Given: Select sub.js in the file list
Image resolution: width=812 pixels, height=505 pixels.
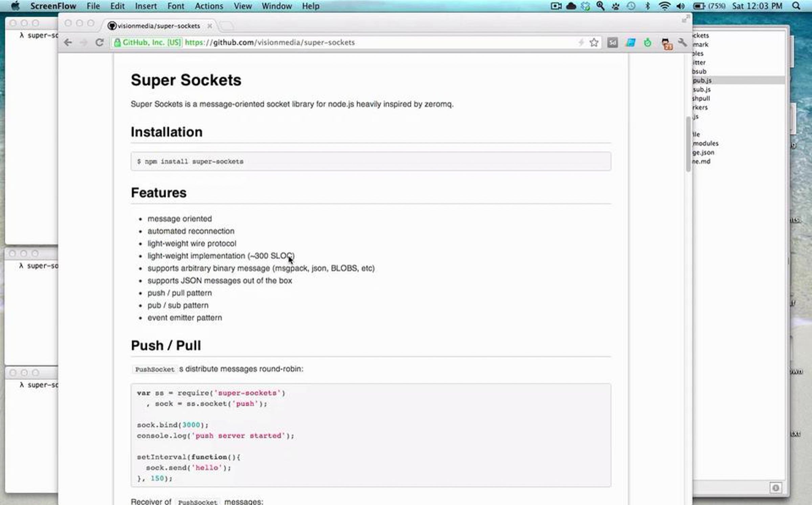Looking at the screenshot, I should click(x=702, y=90).
